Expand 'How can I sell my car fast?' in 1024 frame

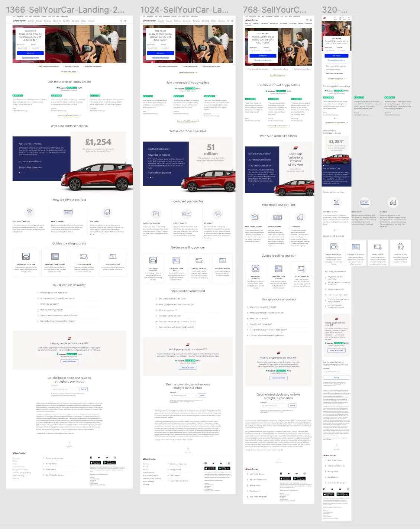[x=170, y=316]
